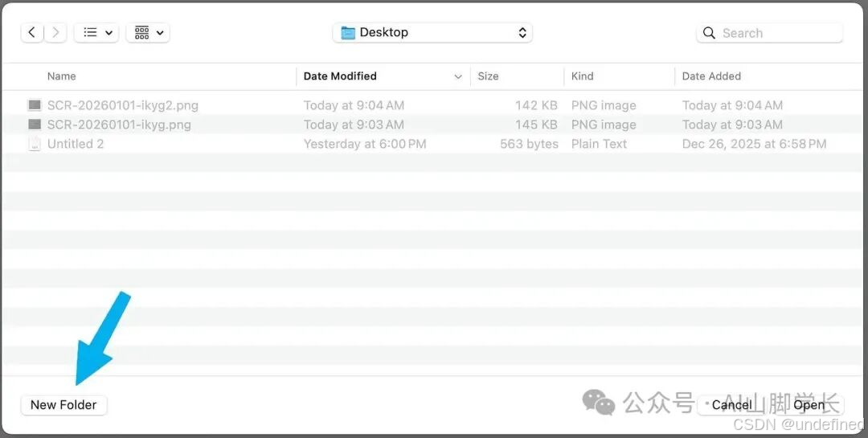The width and height of the screenshot is (868, 438).
Task: Open the grouping options dropdown
Action: point(148,33)
